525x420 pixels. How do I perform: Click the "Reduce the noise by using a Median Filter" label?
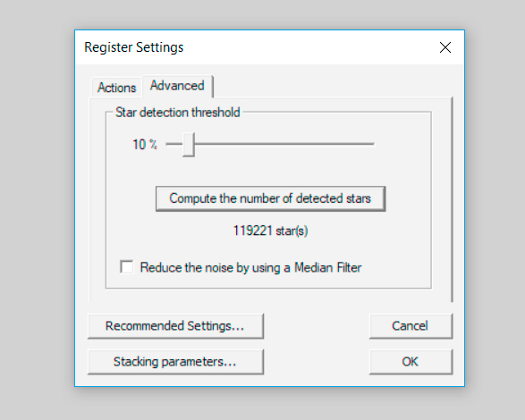tap(250, 267)
